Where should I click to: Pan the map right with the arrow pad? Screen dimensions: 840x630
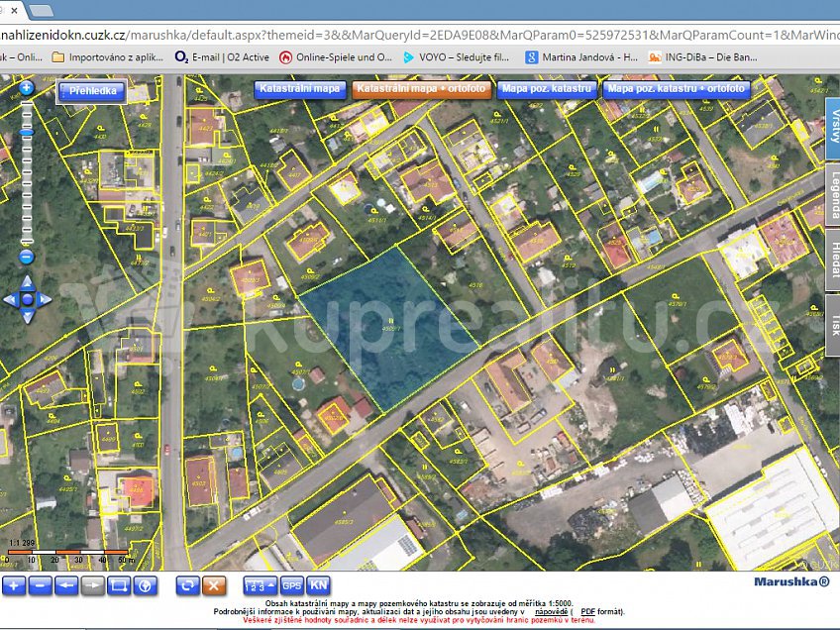[x=45, y=299]
